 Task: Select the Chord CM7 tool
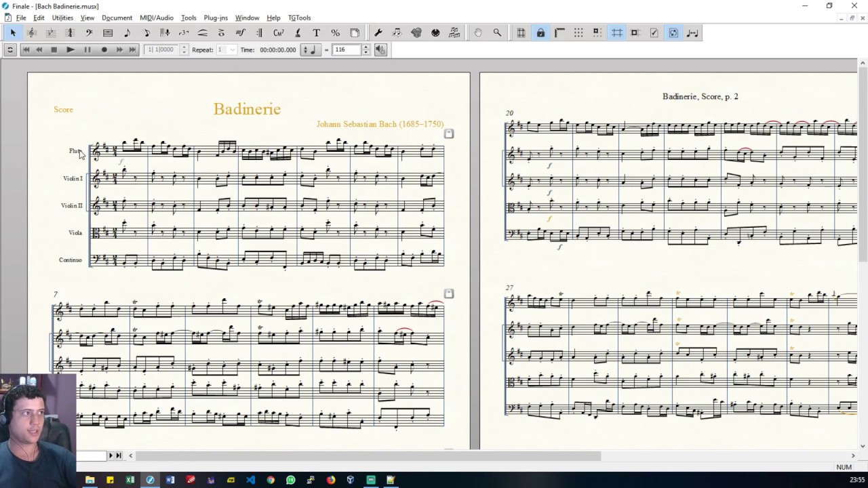[278, 33]
